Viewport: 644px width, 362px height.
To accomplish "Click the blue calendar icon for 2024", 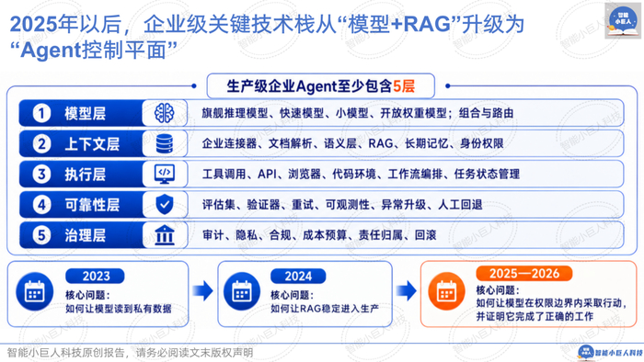I will pos(241,291).
